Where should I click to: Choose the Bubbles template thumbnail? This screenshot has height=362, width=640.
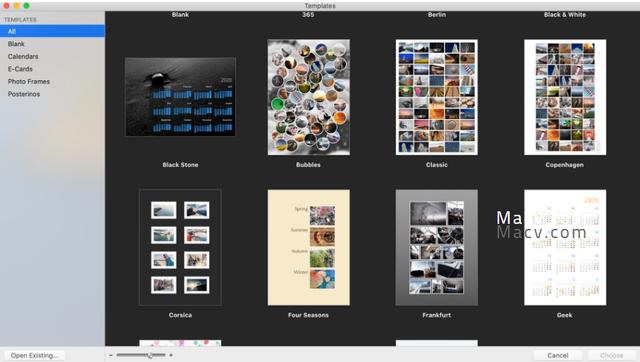click(x=309, y=97)
